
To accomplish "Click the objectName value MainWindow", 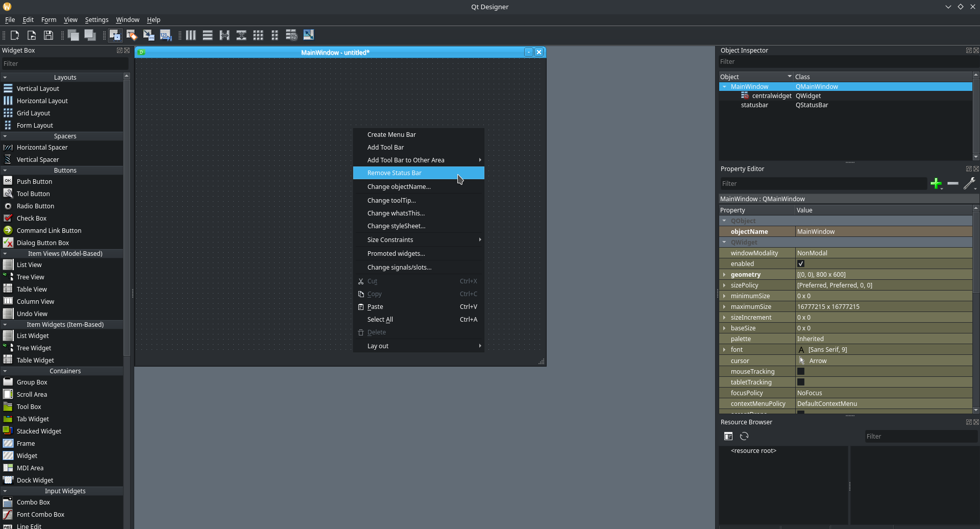I will (884, 232).
